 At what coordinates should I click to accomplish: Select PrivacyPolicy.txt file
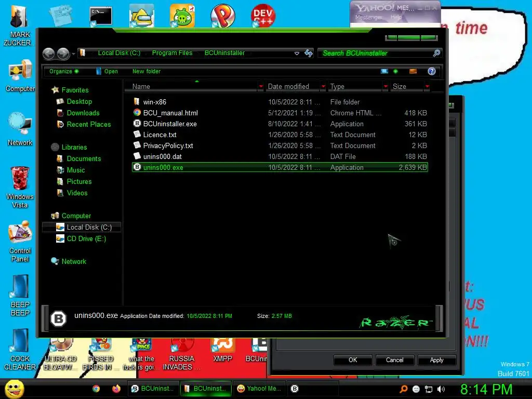coord(280,145)
